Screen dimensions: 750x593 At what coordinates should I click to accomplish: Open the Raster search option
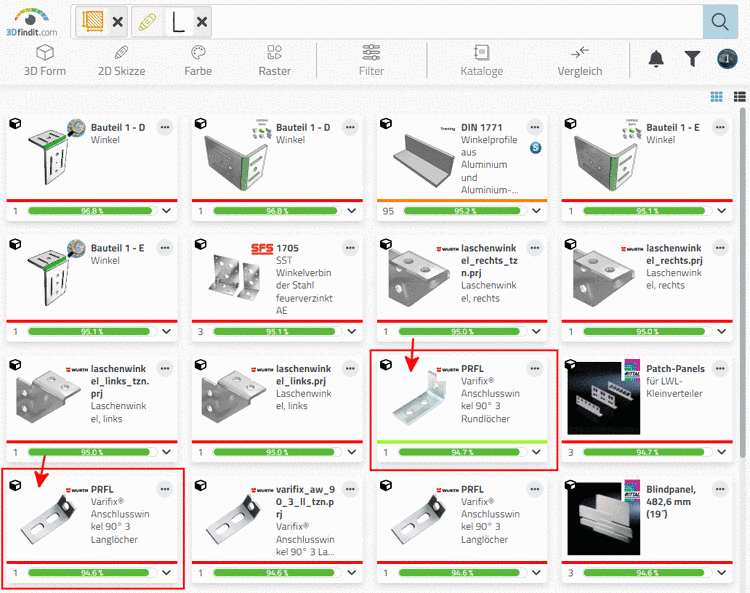(x=275, y=61)
